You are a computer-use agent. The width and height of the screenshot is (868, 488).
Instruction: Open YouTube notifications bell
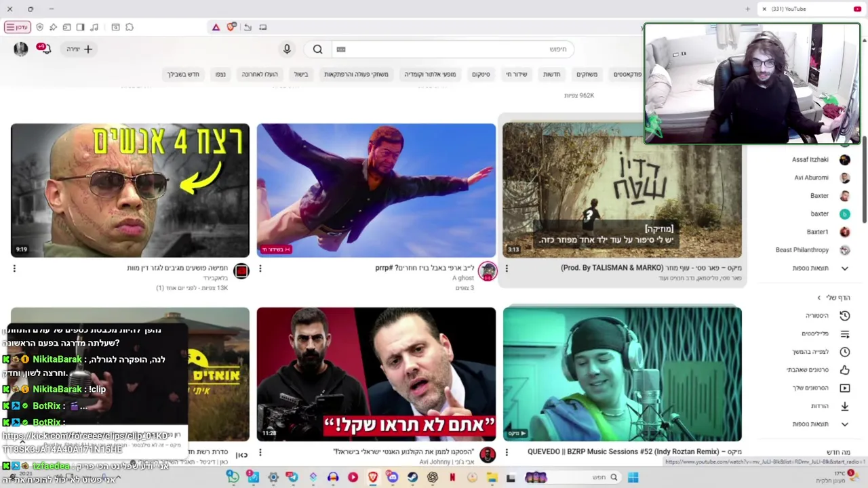[x=45, y=49]
